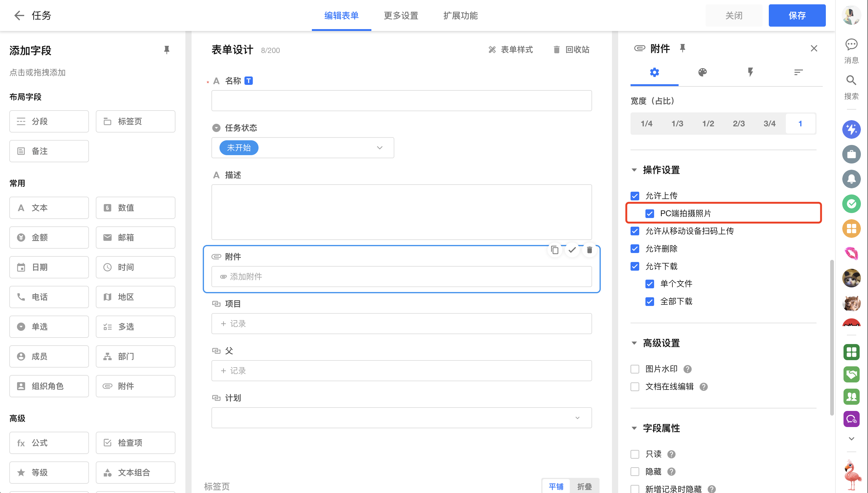Duplicate the 附件 field with copy icon

(555, 250)
